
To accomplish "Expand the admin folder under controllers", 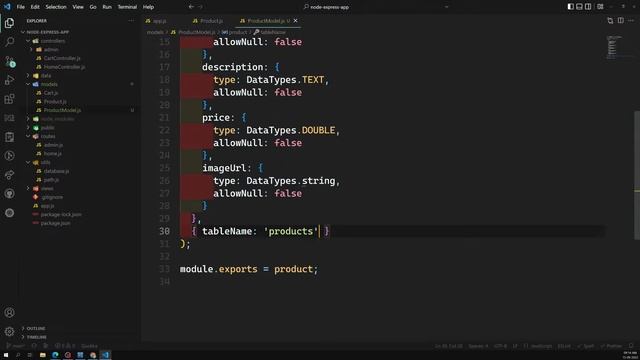I will pos(51,49).
